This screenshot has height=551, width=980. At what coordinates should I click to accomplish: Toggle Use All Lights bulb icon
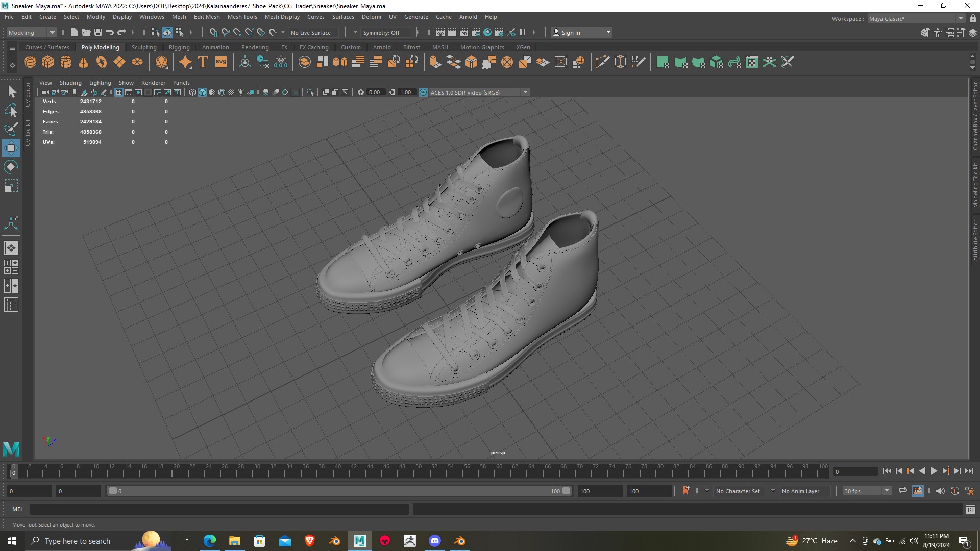point(241,92)
